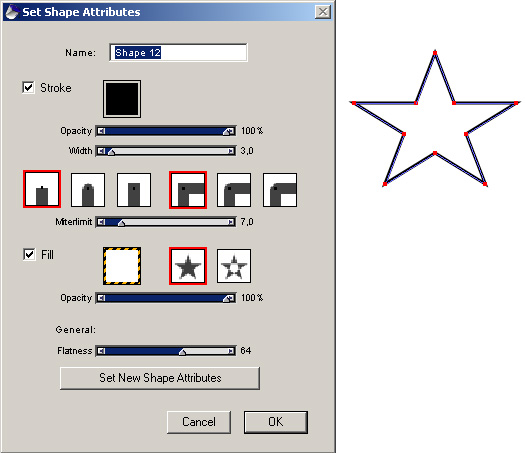Viewport: 525px width, 453px height.
Task: Click the stroke opacity value 100%
Action: pos(252,131)
